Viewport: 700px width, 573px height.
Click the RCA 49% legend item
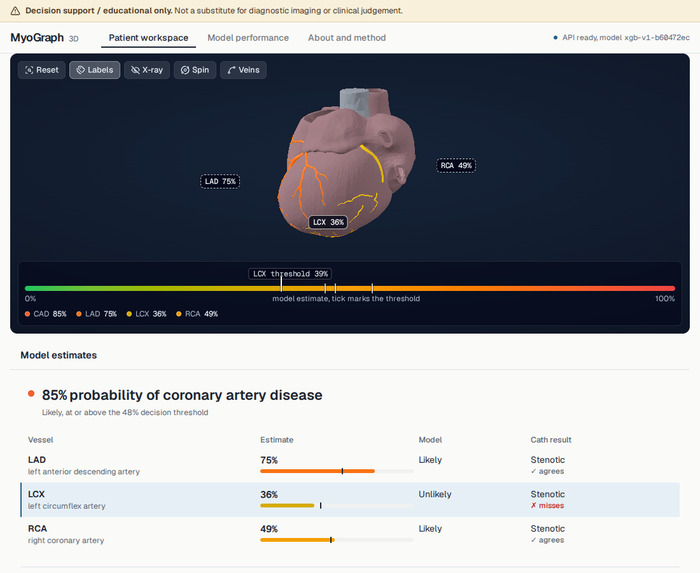tap(197, 314)
